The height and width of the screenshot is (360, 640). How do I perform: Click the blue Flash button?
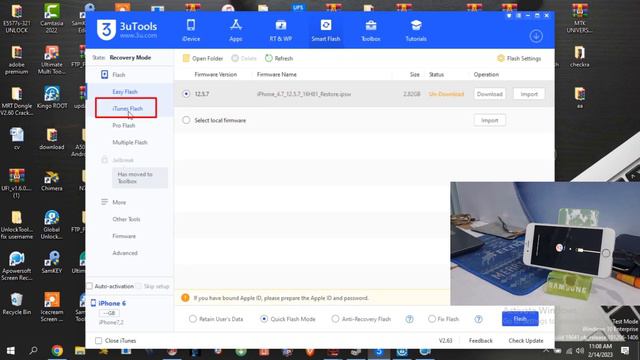(x=520, y=319)
